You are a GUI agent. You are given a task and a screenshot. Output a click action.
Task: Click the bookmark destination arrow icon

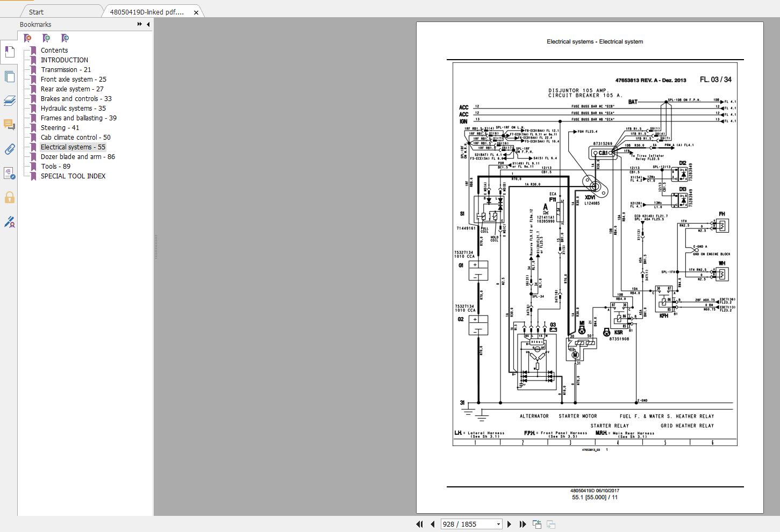point(65,38)
